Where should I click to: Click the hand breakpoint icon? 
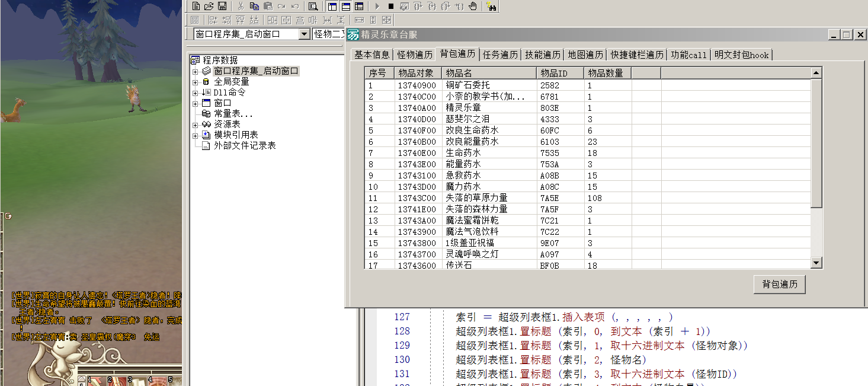(473, 6)
